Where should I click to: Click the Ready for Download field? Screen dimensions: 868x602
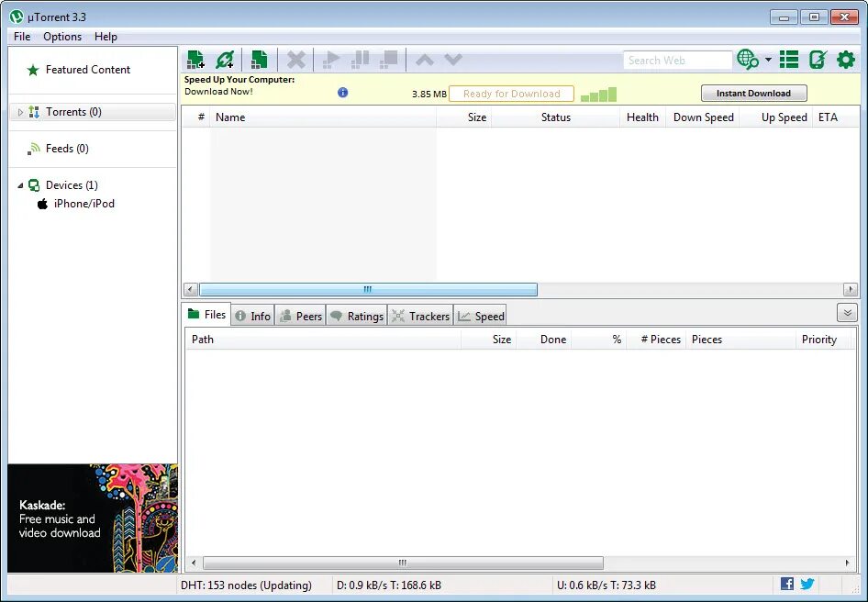511,94
